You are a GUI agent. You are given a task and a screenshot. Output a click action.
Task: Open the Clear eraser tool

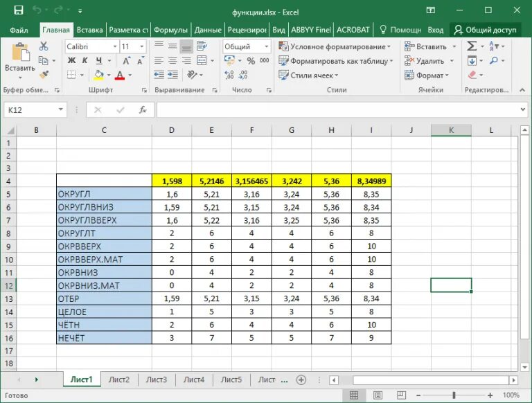pyautogui.click(x=472, y=75)
